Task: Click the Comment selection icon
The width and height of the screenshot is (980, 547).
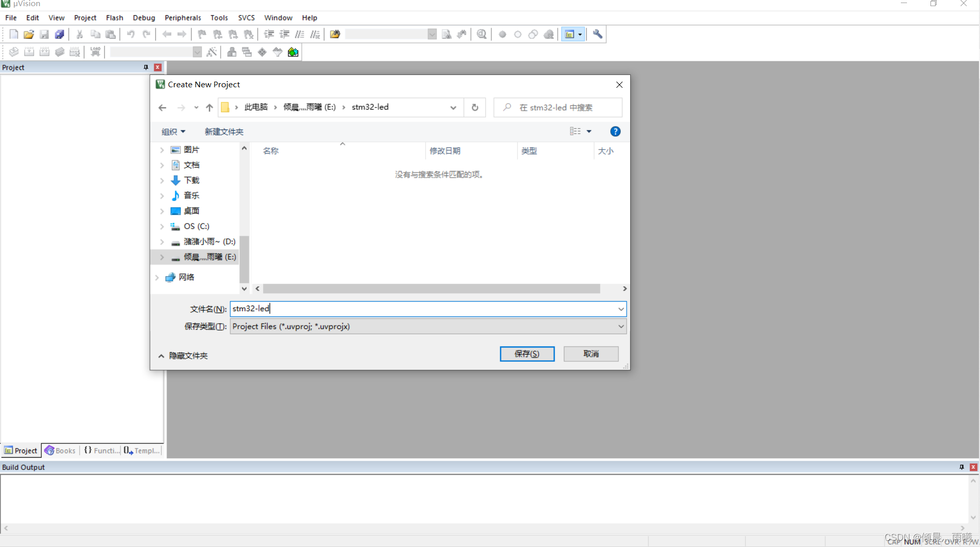Action: (x=300, y=34)
